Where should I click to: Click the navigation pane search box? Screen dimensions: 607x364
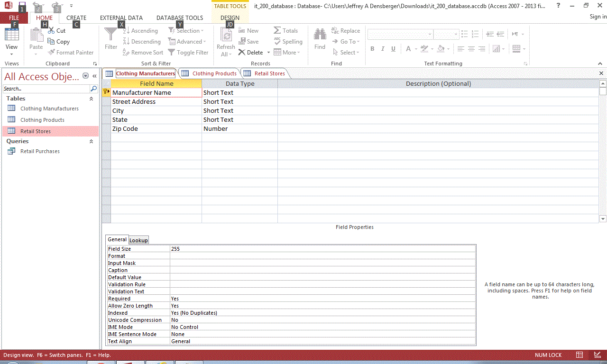(45, 89)
